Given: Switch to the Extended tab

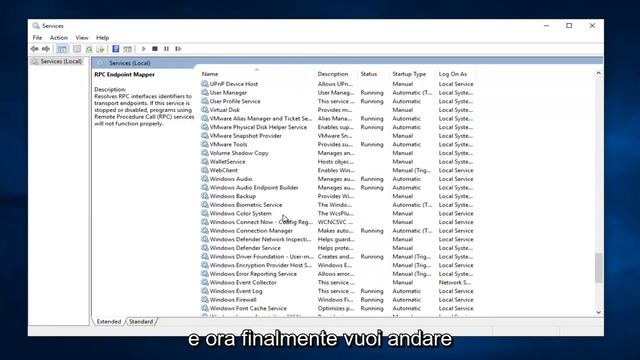Looking at the screenshot, I should [x=109, y=322].
